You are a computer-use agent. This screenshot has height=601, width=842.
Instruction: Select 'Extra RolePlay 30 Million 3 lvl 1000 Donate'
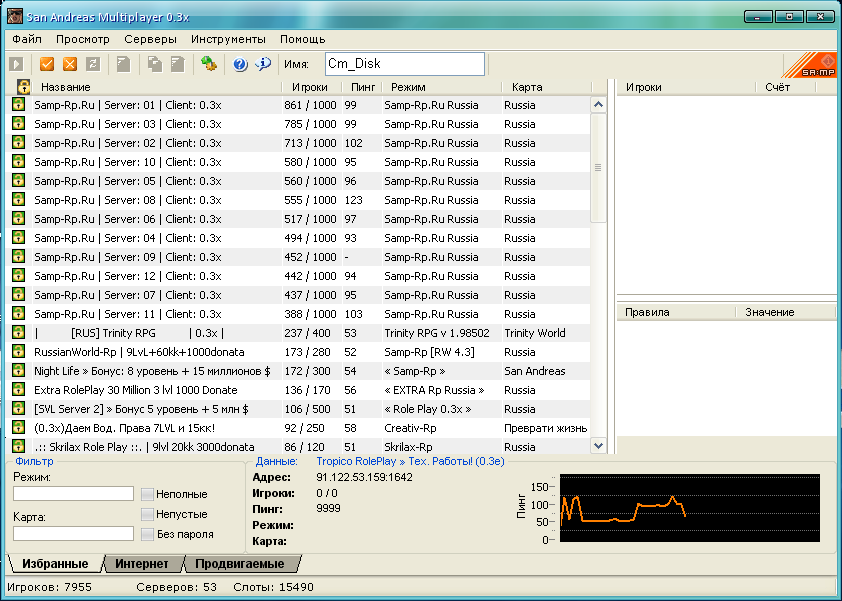[135, 390]
